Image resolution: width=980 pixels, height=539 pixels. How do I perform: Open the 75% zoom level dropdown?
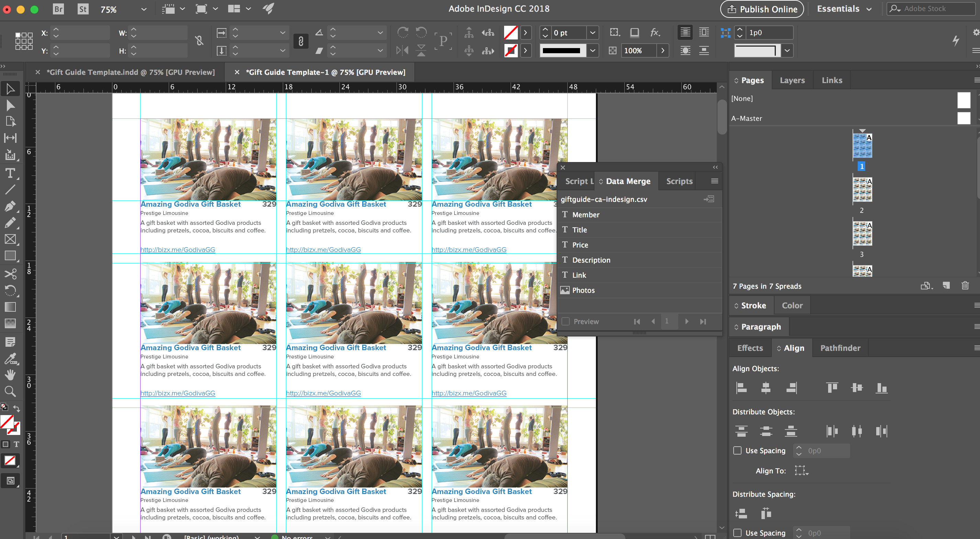(x=143, y=9)
